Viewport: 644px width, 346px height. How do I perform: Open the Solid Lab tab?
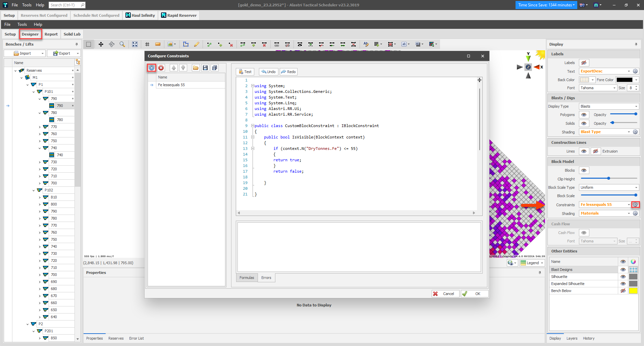72,34
